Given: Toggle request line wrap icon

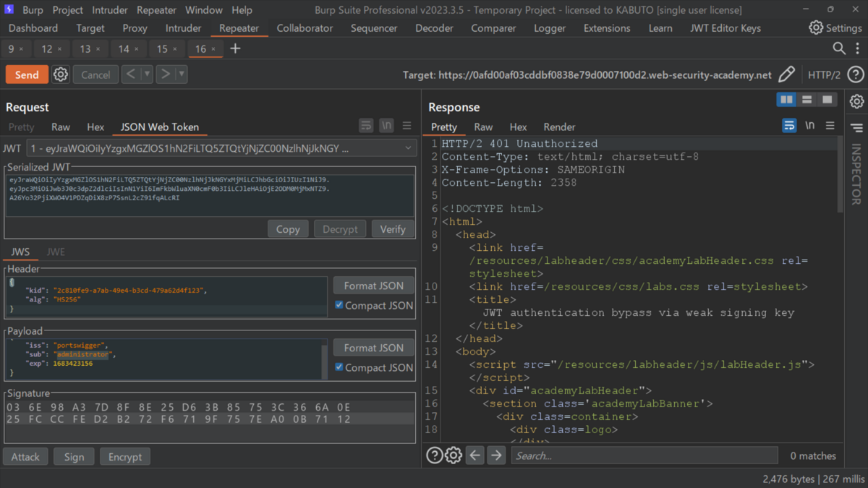Looking at the screenshot, I should (366, 126).
